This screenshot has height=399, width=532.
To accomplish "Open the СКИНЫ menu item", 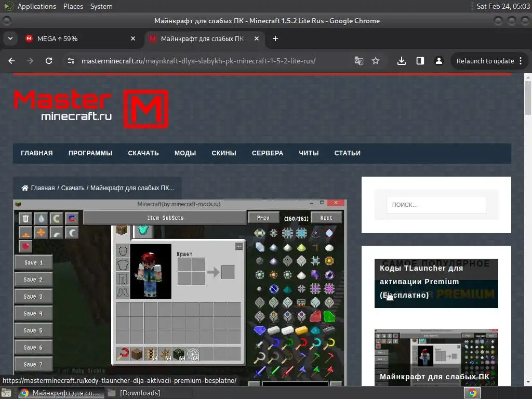I will point(224,153).
